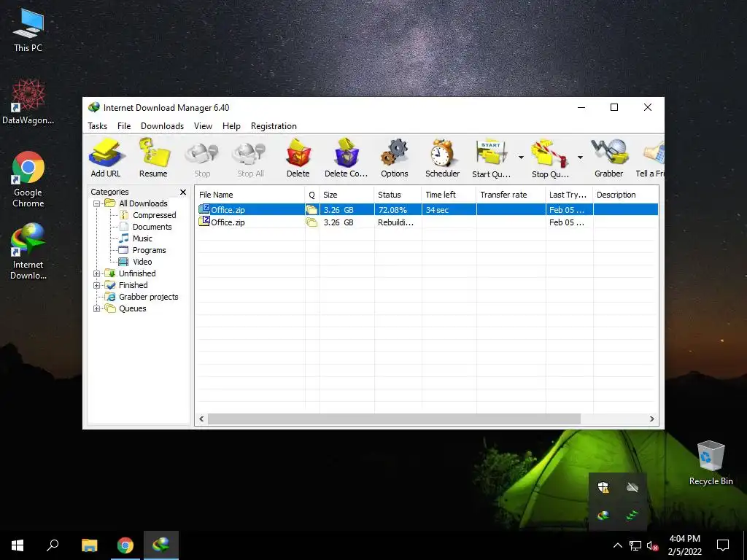The height and width of the screenshot is (560, 747).
Task: Open the Windows Start menu
Action: click(x=18, y=545)
